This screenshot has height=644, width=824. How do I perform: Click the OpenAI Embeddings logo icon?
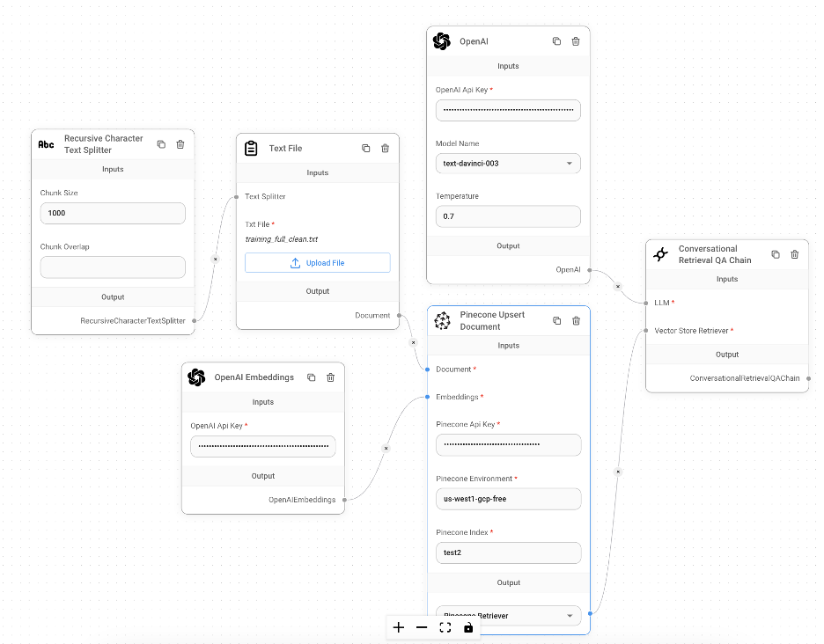[x=196, y=377]
